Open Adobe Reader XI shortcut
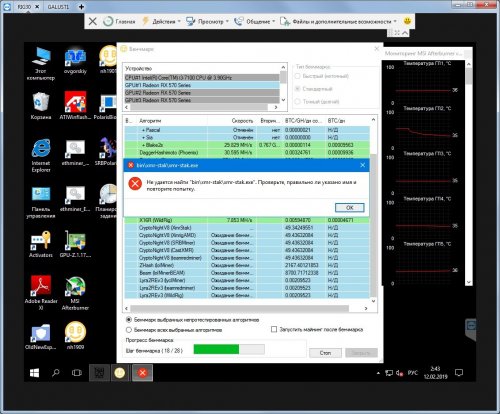 [41, 292]
